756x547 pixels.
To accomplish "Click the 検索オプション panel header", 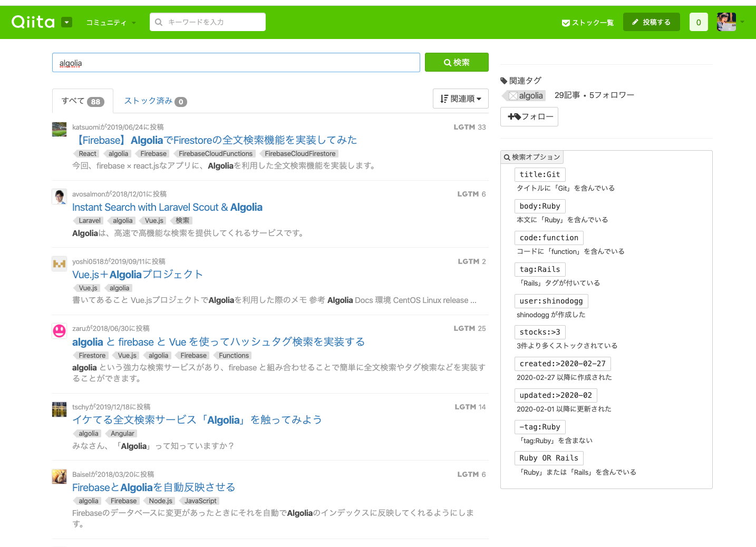I will click(x=532, y=157).
